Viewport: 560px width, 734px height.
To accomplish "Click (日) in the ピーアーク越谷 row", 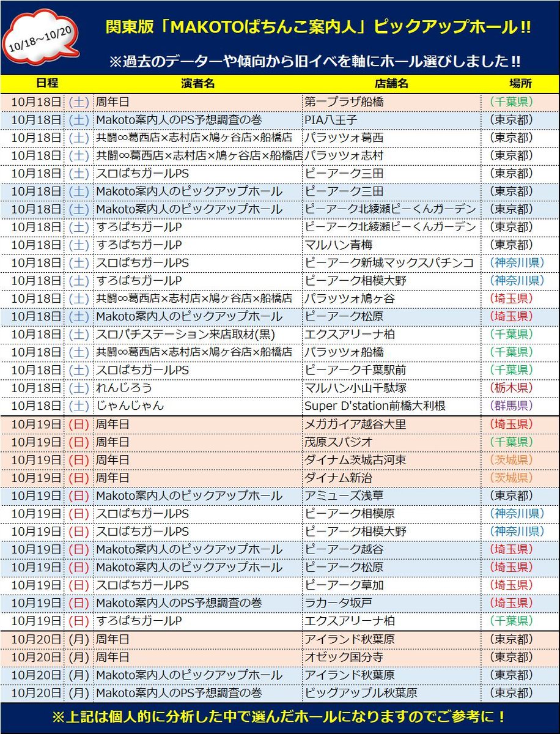I will click(79, 549).
